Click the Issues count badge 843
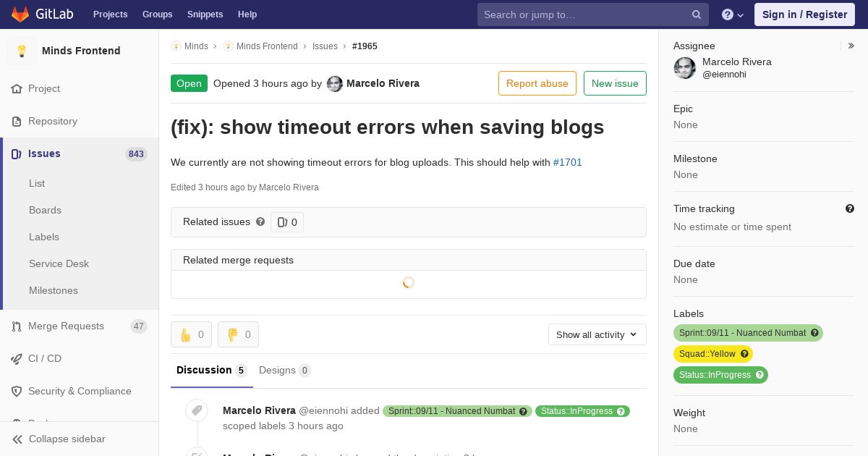The image size is (868, 456). (x=136, y=154)
